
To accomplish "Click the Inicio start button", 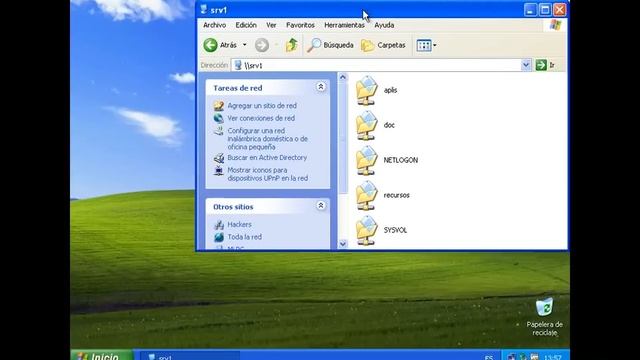I will [102, 356].
